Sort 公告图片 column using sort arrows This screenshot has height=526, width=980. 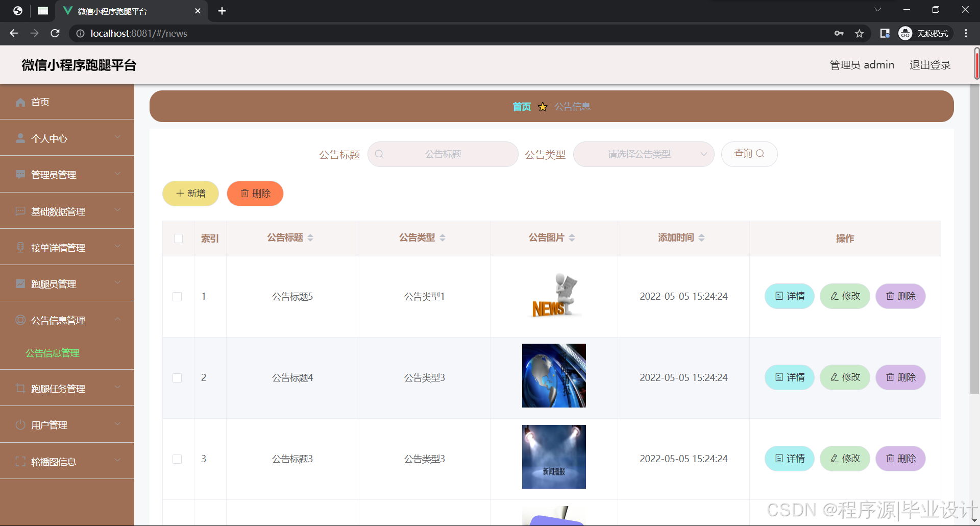pos(572,237)
